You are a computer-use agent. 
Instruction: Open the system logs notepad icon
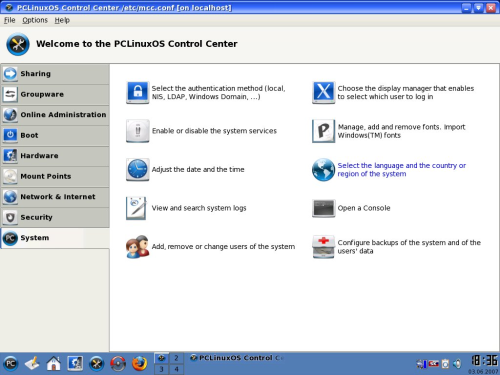(x=136, y=208)
